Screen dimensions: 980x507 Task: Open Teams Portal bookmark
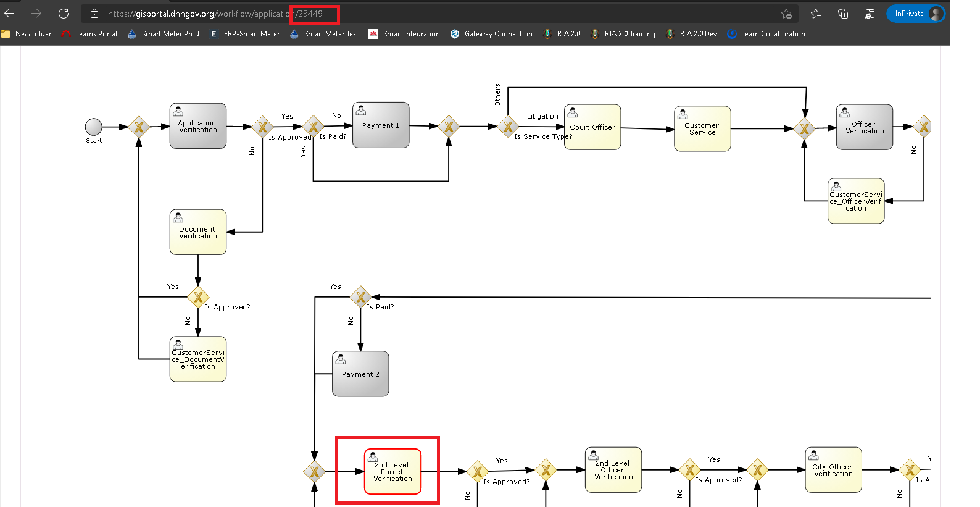click(89, 34)
